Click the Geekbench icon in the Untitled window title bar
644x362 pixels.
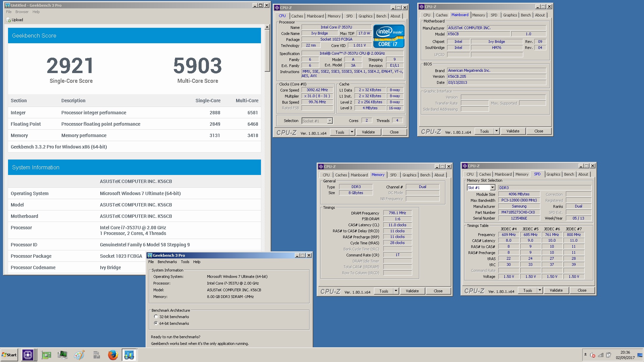[x=8, y=5]
